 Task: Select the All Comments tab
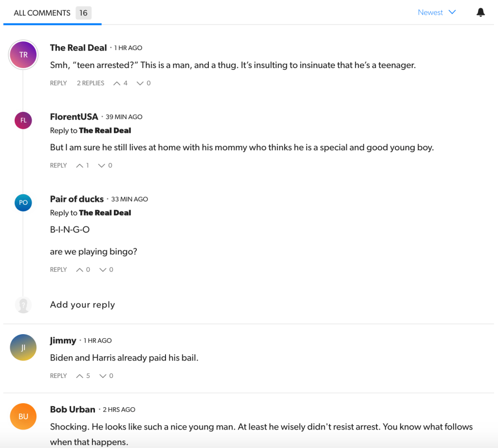click(42, 13)
